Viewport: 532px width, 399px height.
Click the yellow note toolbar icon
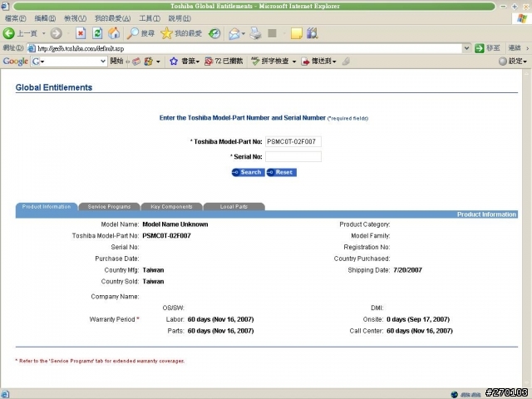pos(296,33)
